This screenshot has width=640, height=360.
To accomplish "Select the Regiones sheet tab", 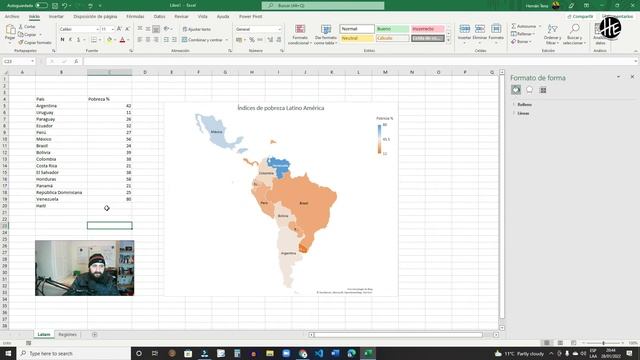I will point(67,335).
